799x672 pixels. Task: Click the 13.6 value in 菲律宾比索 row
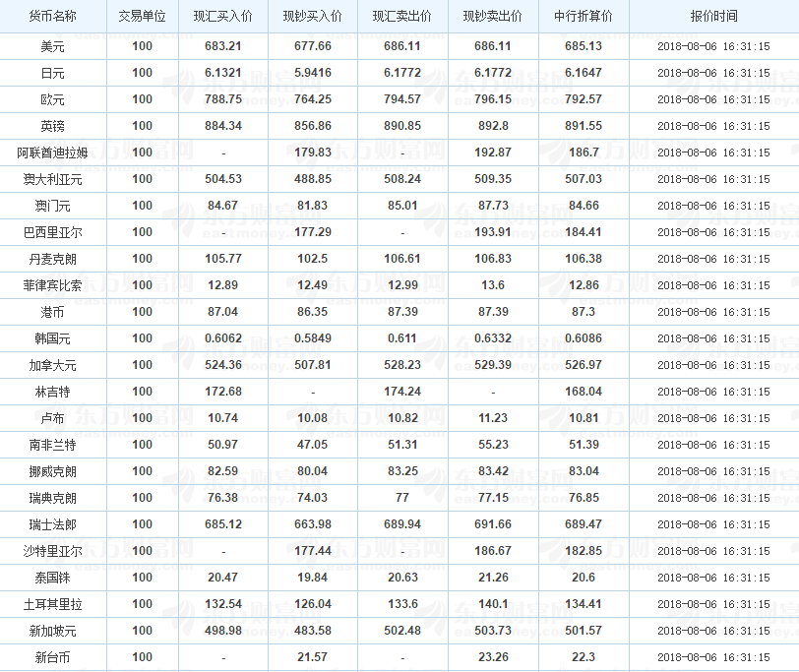click(493, 284)
